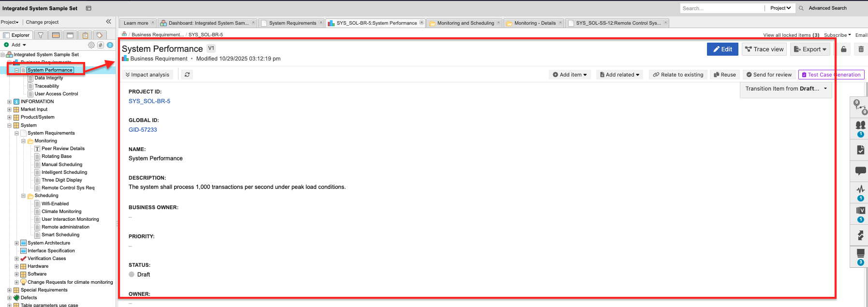Open the comments speech bubble sidebar icon
The width and height of the screenshot is (868, 307).
pos(860,170)
